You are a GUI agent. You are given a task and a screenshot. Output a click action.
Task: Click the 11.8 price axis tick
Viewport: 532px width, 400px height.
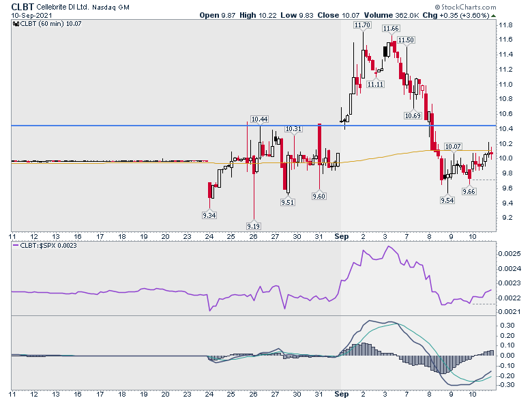point(505,25)
